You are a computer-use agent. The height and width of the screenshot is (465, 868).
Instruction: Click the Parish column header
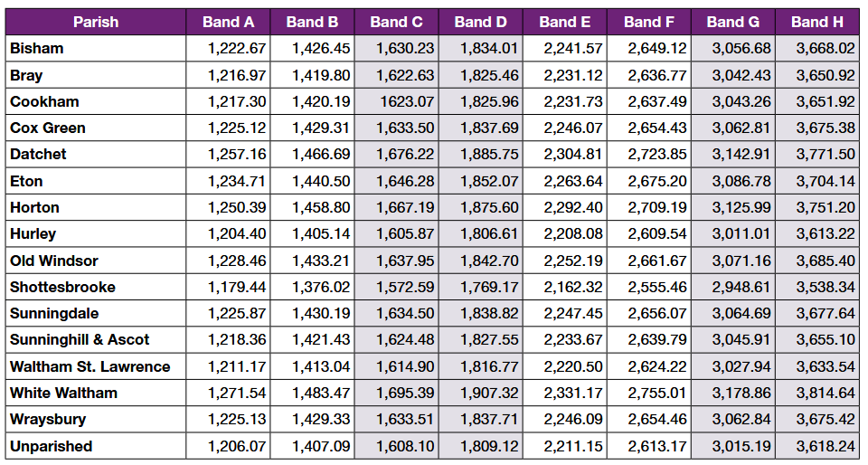(x=95, y=22)
